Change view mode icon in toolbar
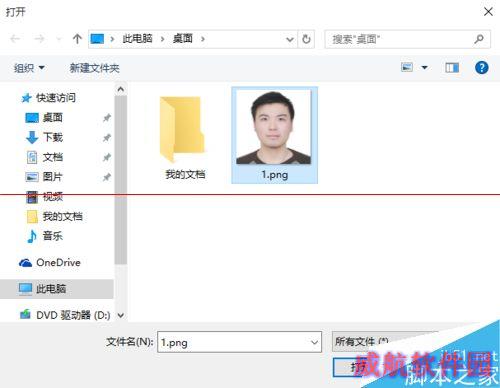The image size is (500, 388). [x=407, y=67]
